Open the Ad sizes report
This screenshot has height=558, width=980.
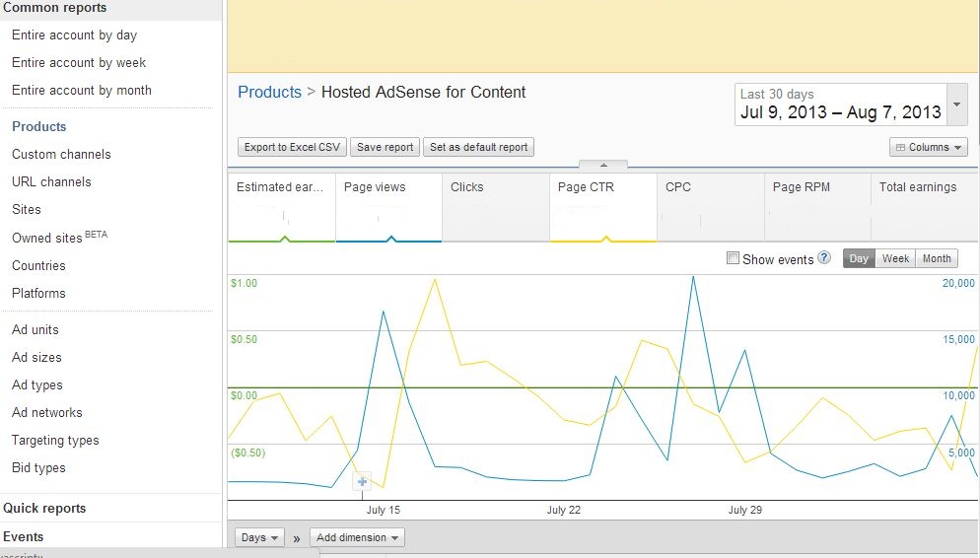click(36, 358)
